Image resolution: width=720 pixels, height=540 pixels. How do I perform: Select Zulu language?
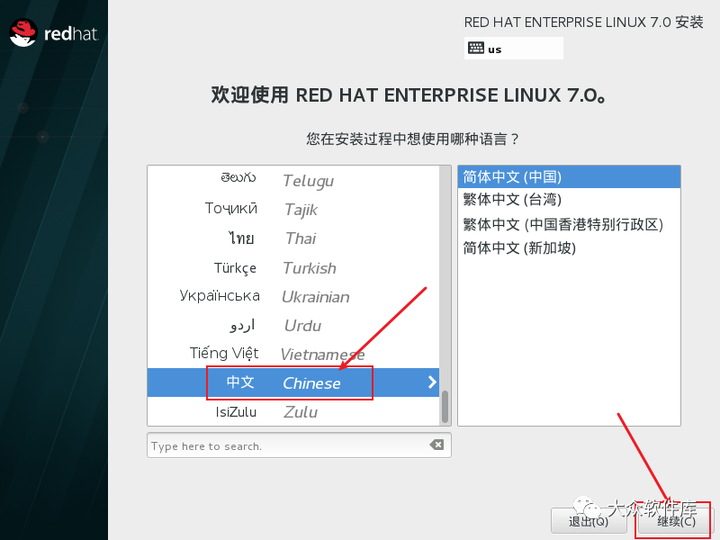point(293,411)
